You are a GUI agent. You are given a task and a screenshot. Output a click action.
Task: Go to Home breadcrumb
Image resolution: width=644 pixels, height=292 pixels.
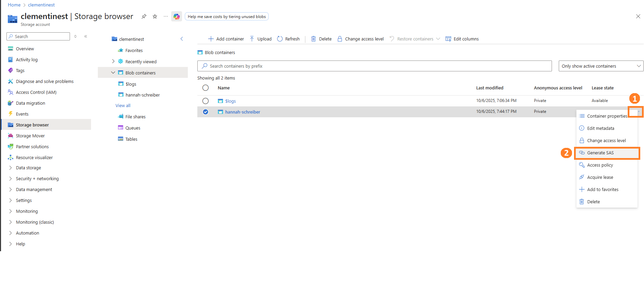[x=14, y=5]
